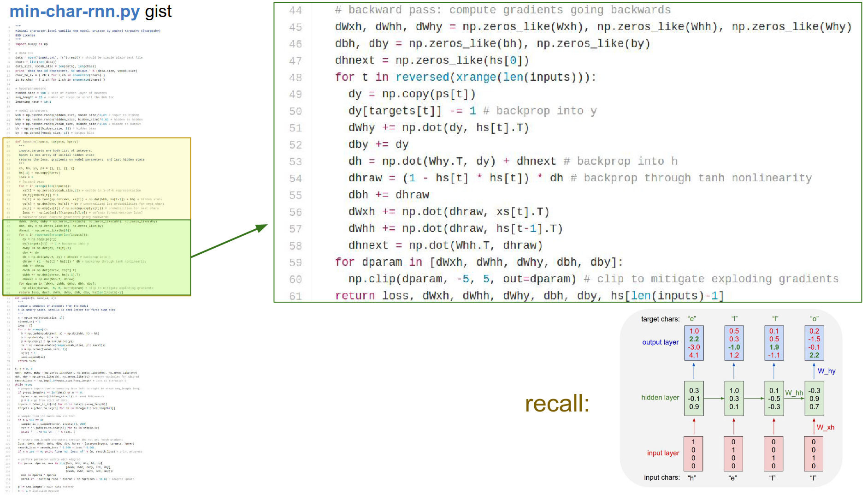Click the target chars: label
Viewport: 868px width, 495px height.
[660, 319]
